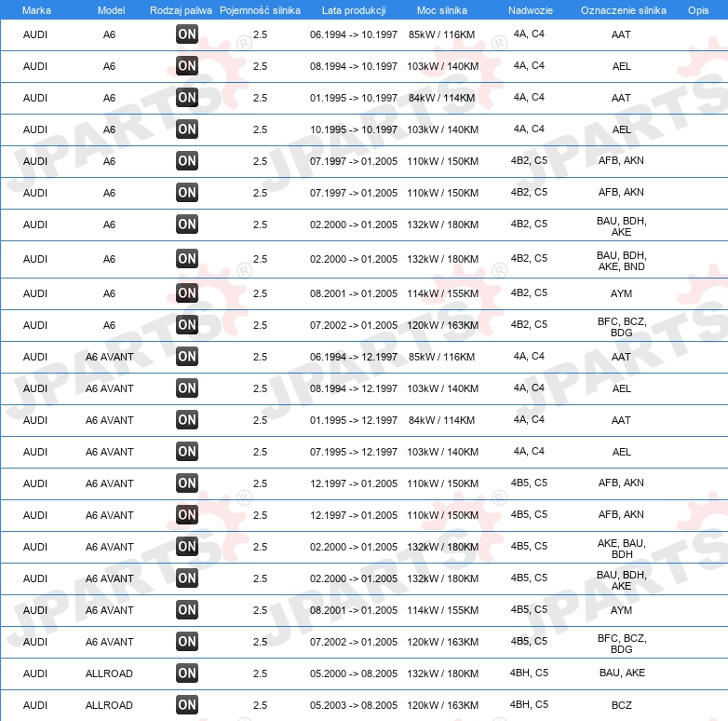Select 4BH, C5 body in 05.2003 ALLROAD row
Screen dimensions: 728x721
pos(529,704)
